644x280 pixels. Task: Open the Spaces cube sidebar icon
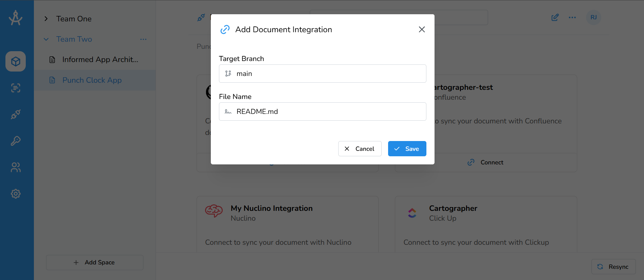pos(16,61)
